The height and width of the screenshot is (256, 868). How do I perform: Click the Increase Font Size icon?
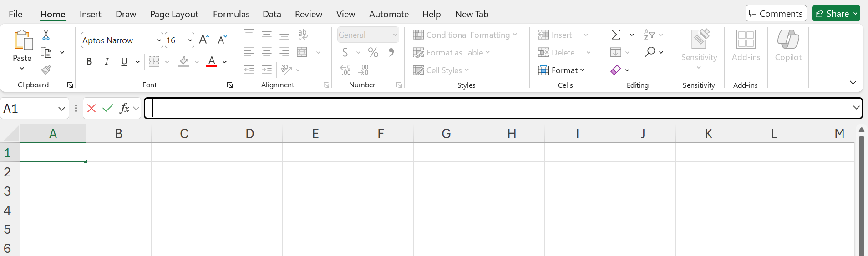(204, 40)
